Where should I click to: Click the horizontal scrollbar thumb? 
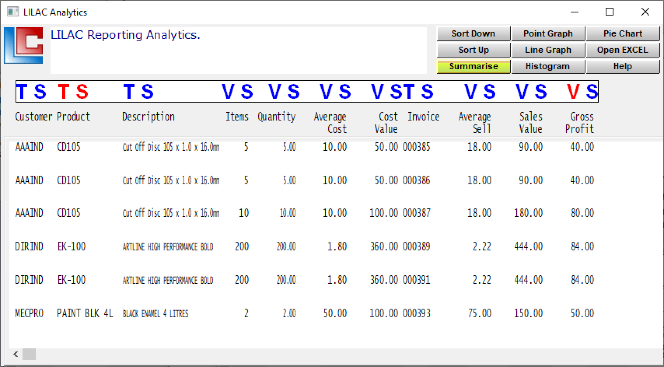tap(29, 354)
